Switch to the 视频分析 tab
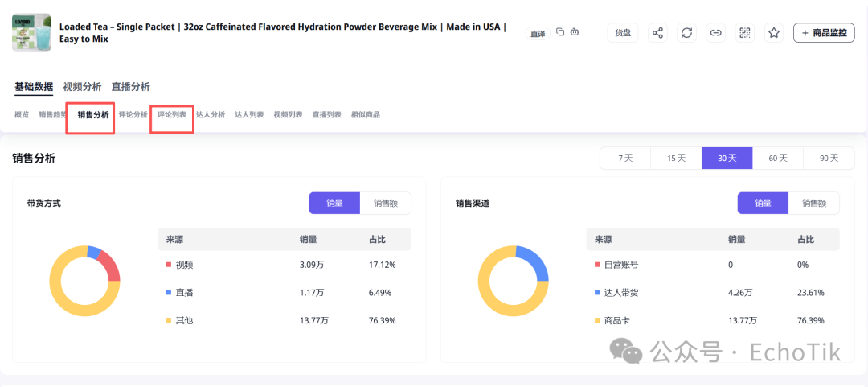 click(83, 87)
